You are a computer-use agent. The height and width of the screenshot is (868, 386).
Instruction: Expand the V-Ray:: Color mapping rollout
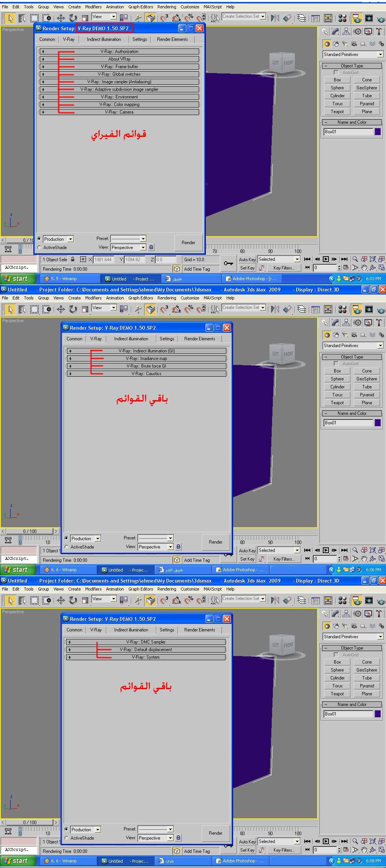pos(119,104)
